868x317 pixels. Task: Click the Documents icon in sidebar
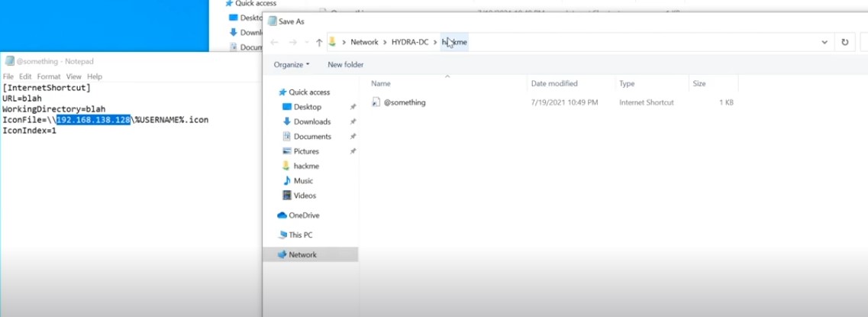tap(287, 136)
